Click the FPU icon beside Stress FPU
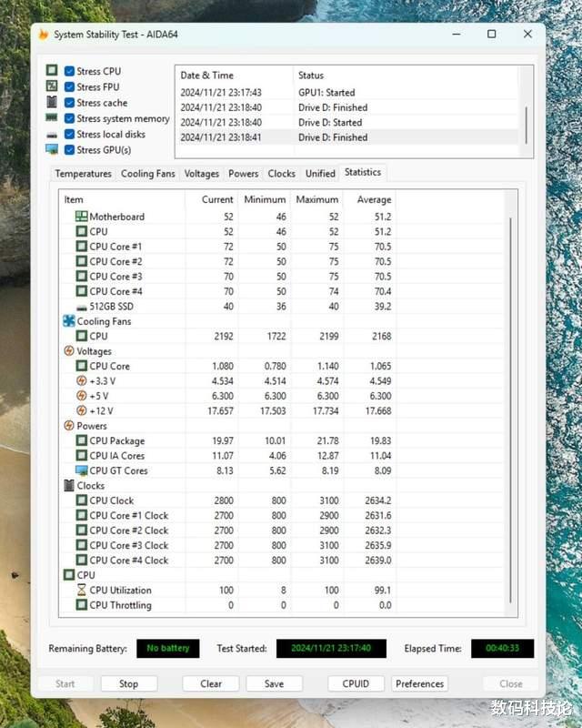The height and width of the screenshot is (728, 582). point(52,86)
